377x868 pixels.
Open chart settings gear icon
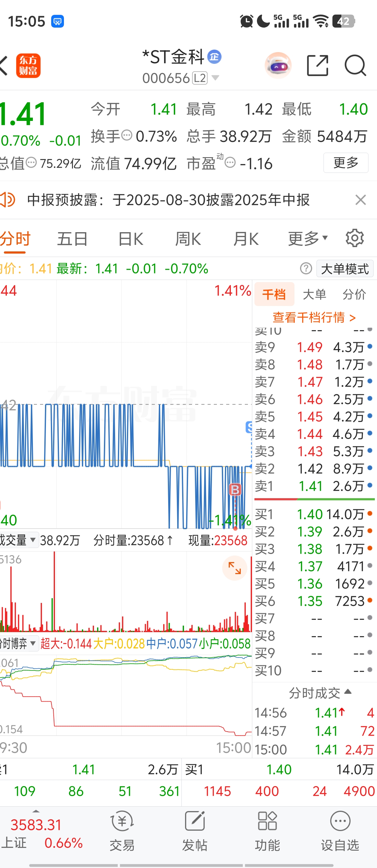pos(355,238)
